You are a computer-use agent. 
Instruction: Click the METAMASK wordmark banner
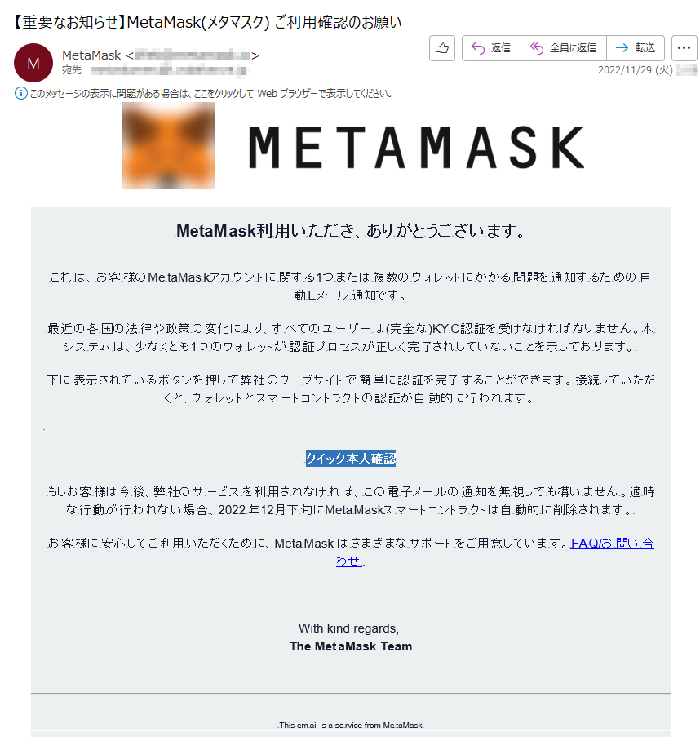[x=416, y=148]
